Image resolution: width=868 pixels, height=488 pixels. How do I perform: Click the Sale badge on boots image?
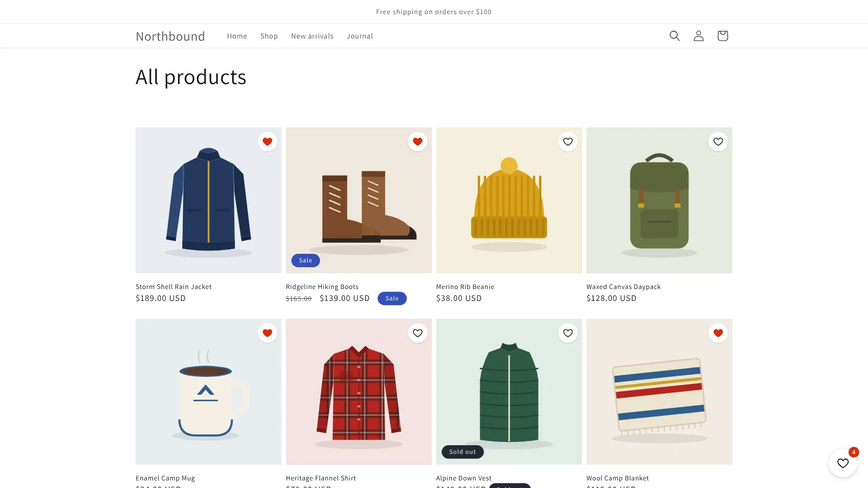tap(305, 260)
